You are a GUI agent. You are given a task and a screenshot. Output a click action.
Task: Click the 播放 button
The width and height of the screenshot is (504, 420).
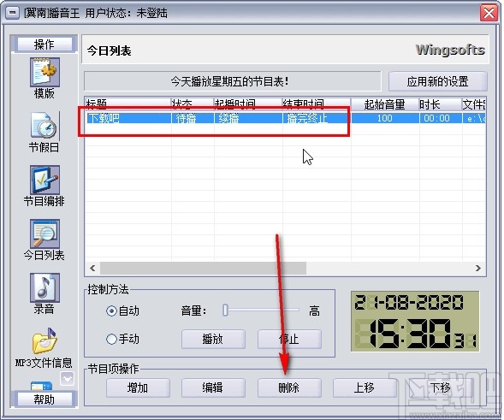pyautogui.click(x=213, y=339)
